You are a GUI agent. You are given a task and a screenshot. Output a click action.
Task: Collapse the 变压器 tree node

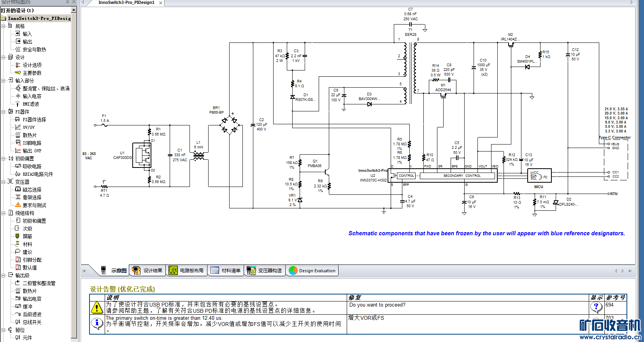4,182
